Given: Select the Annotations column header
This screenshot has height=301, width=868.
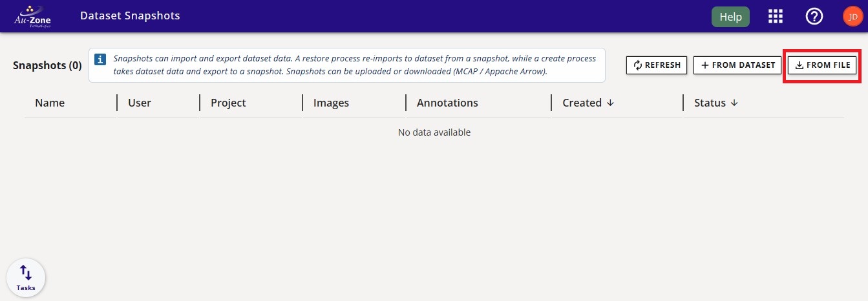Looking at the screenshot, I should tap(447, 103).
